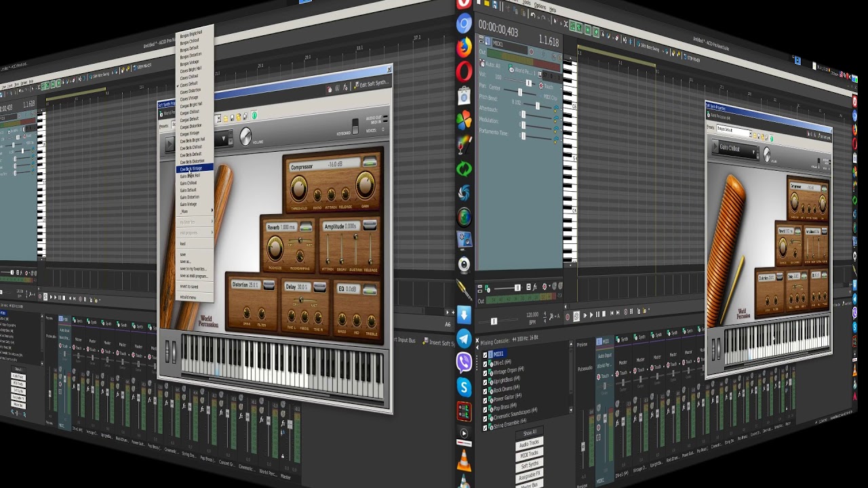Screen dimensions: 868x488
Task: Click the play preview button in the left synth
Action: click(x=170, y=144)
